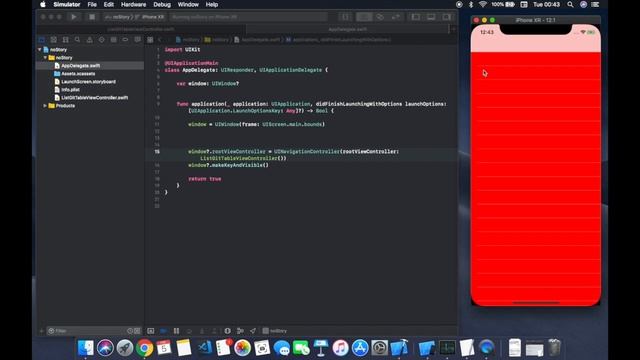Open Google Chrome from the Dock

pyautogui.click(x=144, y=348)
